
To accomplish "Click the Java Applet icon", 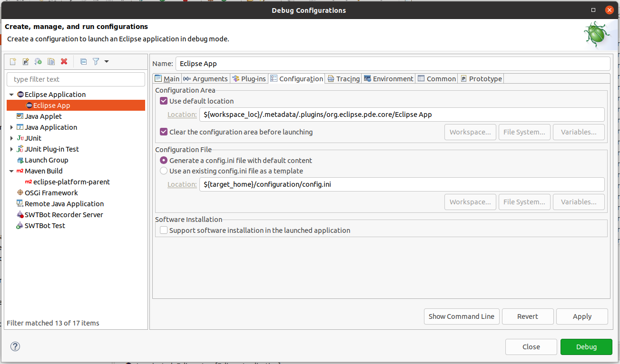I will [x=20, y=116].
